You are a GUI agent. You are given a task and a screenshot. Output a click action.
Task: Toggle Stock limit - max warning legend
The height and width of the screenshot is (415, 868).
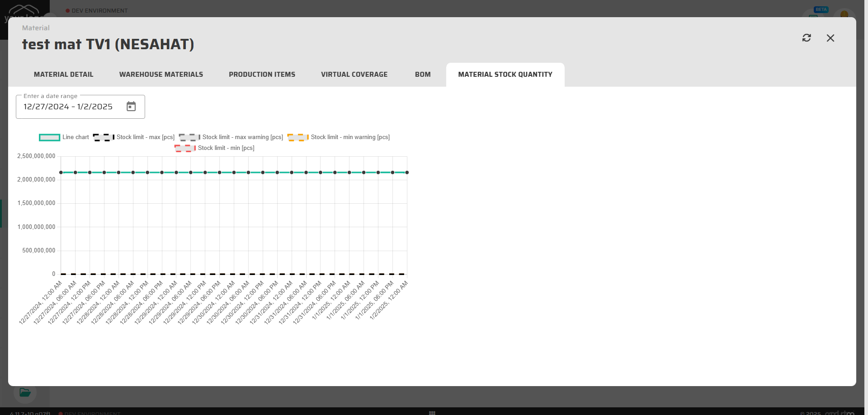(x=242, y=137)
